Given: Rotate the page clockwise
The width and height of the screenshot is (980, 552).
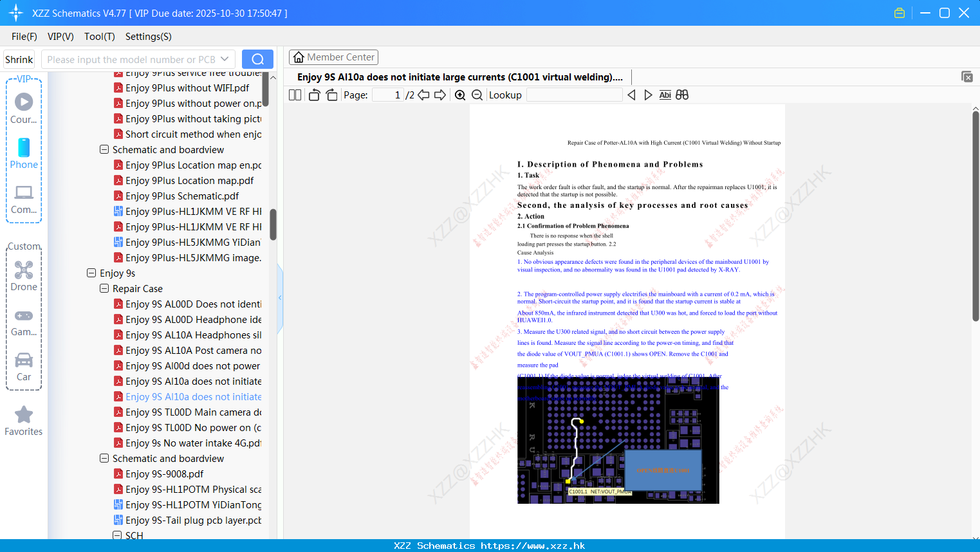Looking at the screenshot, I should coord(331,95).
